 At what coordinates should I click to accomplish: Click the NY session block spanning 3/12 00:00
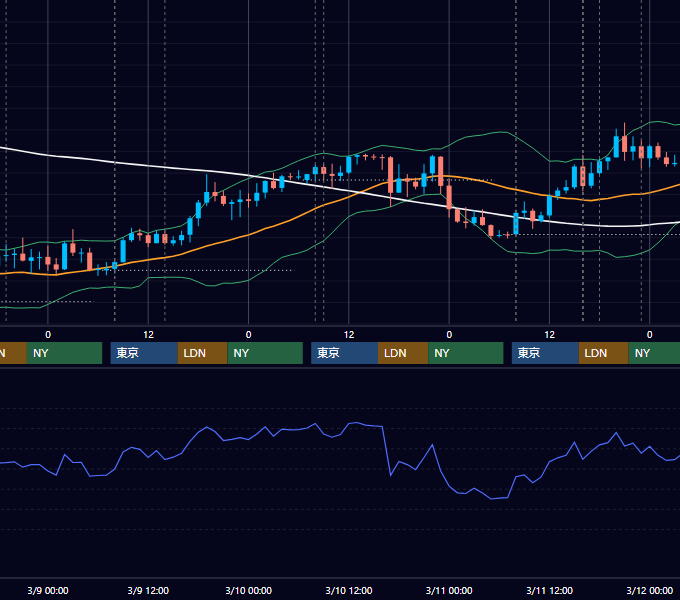[654, 353]
